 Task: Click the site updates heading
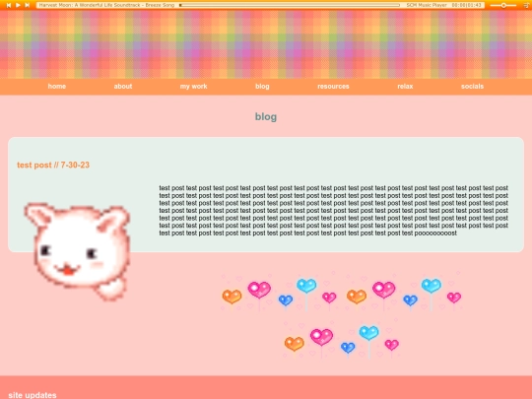pos(33,395)
